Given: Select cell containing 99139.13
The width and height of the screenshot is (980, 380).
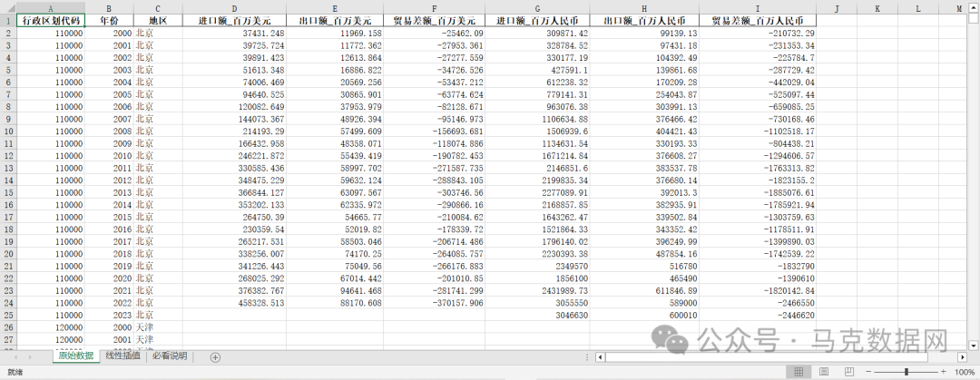Looking at the screenshot, I should [x=644, y=34].
